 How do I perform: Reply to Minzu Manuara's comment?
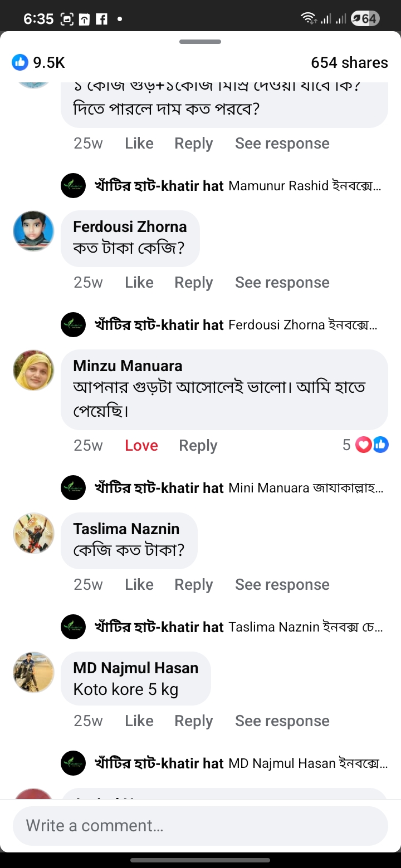click(198, 446)
